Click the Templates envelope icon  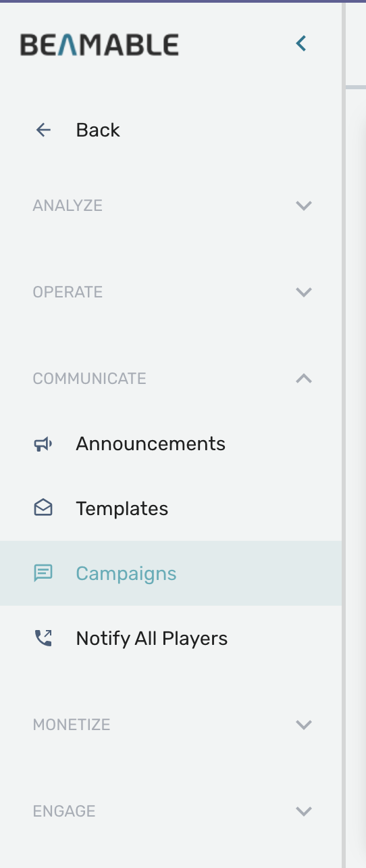pyautogui.click(x=43, y=508)
